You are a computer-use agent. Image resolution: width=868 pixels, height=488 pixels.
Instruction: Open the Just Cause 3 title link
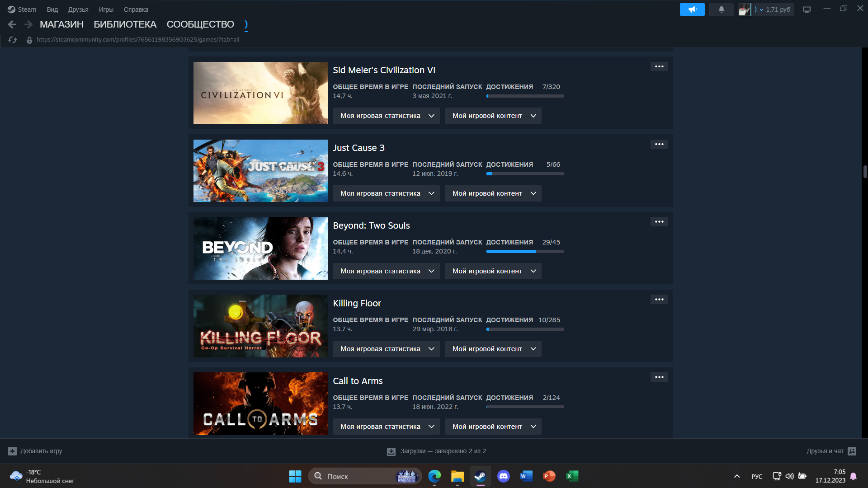coord(359,148)
